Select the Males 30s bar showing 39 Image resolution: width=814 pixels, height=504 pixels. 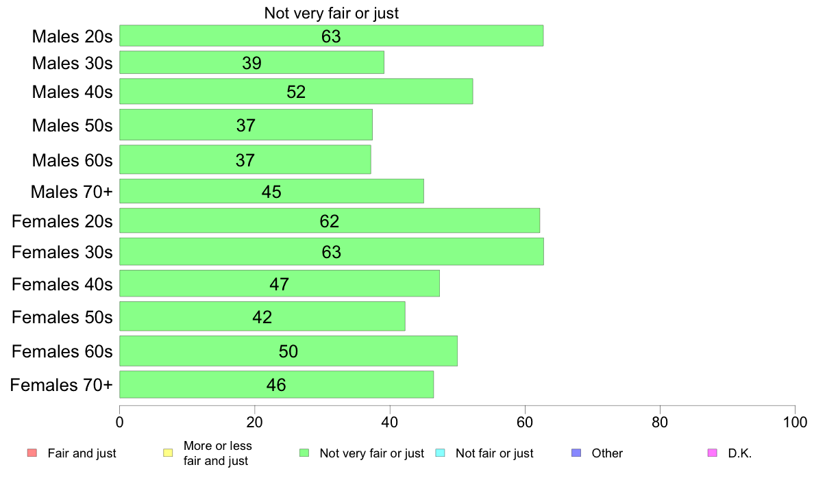click(251, 62)
